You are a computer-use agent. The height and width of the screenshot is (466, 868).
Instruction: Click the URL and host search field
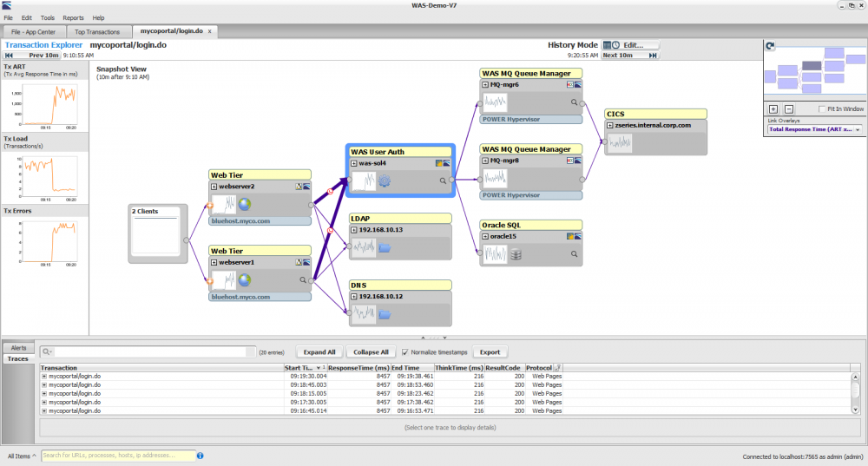pyautogui.click(x=118, y=456)
